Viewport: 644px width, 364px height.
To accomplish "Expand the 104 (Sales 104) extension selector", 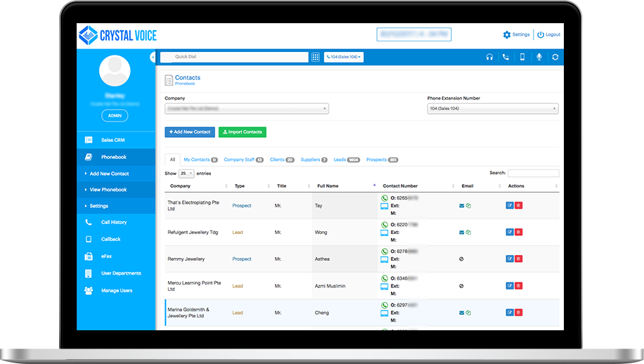I will click(x=344, y=57).
